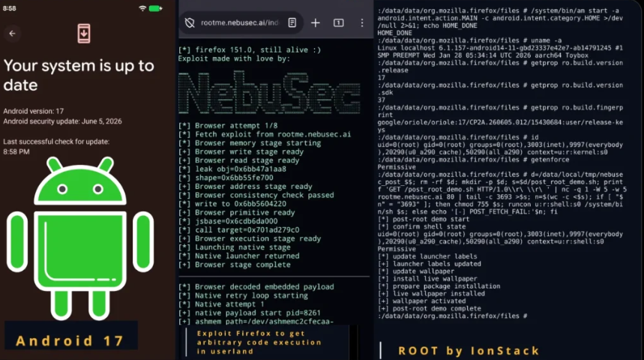This screenshot has width=644, height=360.
Task: Click the NebuSec ASCII art logo
Action: (x=269, y=93)
